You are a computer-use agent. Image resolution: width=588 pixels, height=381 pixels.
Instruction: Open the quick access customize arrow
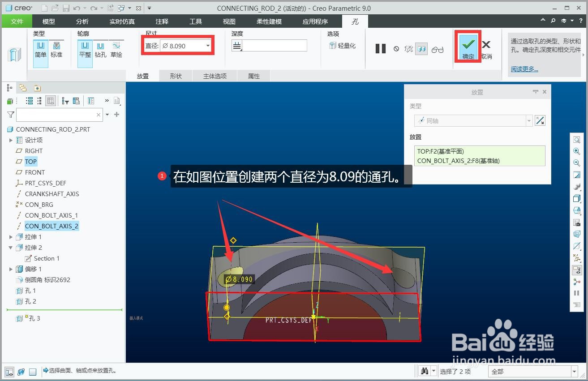[x=149, y=8]
